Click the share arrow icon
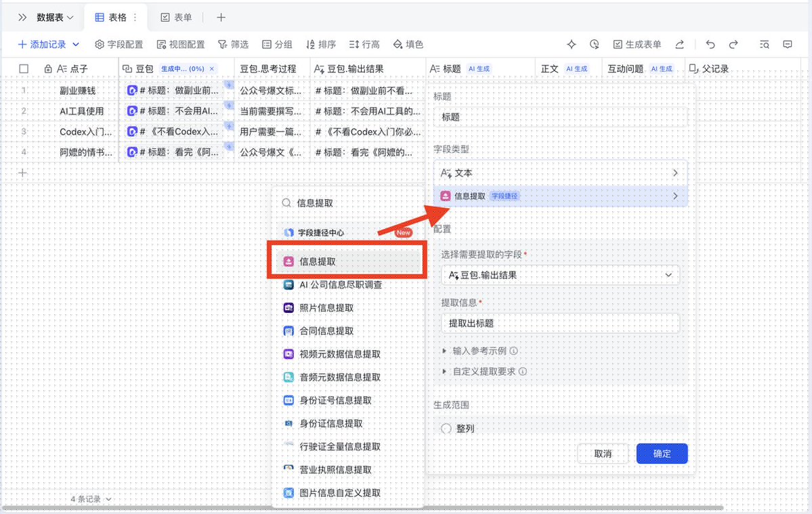812x514 pixels. (x=679, y=45)
